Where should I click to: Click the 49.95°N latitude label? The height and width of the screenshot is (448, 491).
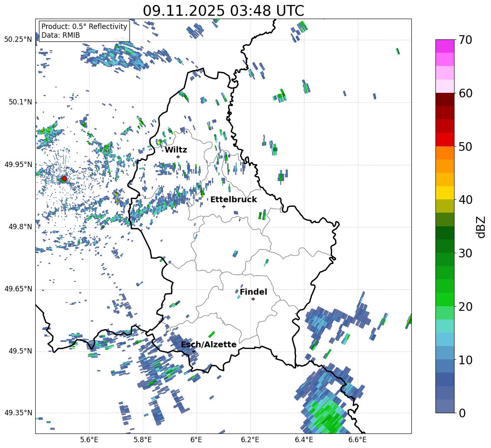tap(18, 165)
